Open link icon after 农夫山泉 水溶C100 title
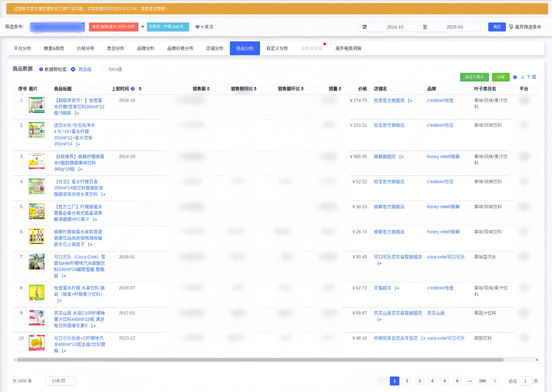Viewport: 552px width, 392px height. (x=93, y=326)
